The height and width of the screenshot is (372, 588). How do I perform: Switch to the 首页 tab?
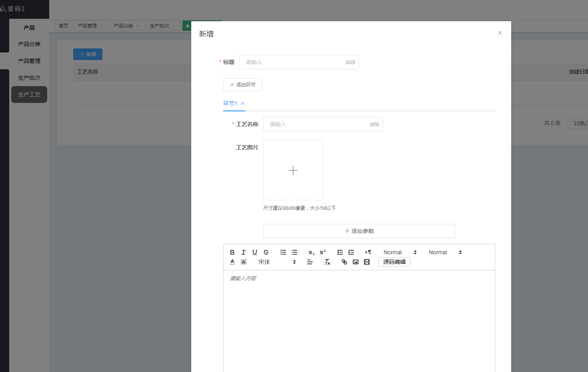pyautogui.click(x=64, y=26)
